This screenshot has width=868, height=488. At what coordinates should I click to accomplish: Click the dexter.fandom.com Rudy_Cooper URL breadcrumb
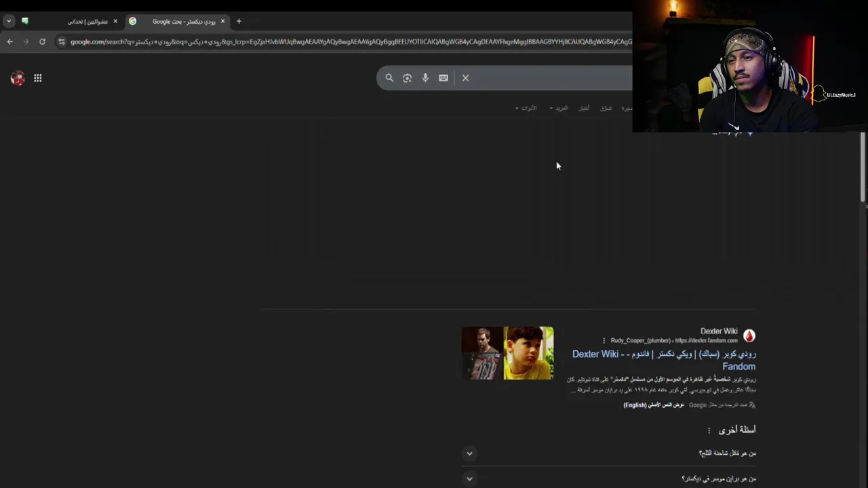[674, 340]
